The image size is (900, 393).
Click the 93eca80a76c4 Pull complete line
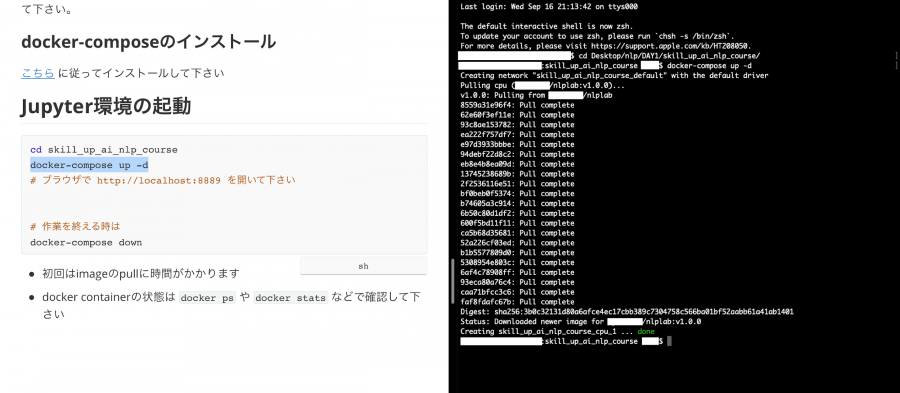pos(517,282)
